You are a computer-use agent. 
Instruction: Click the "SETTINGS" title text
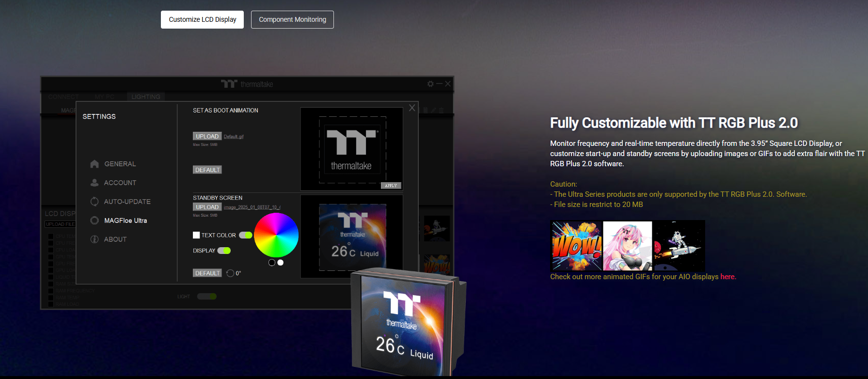tap(99, 117)
